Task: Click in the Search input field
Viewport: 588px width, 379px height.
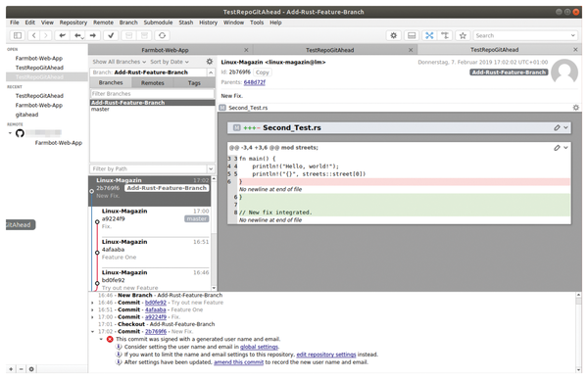Action: coord(521,35)
